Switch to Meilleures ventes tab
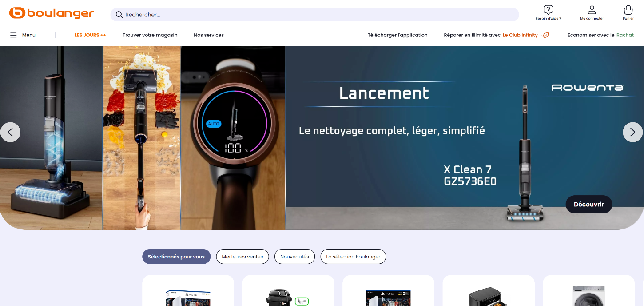The height and width of the screenshot is (306, 644). click(x=242, y=257)
